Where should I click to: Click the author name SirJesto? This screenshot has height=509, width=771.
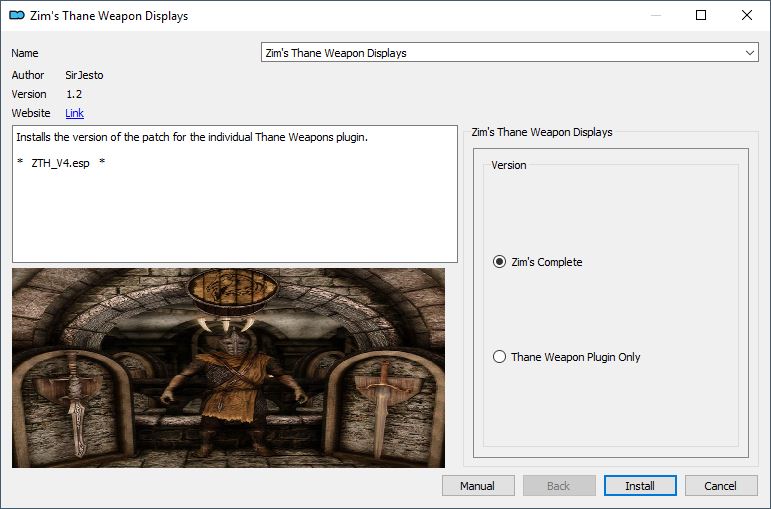point(84,75)
